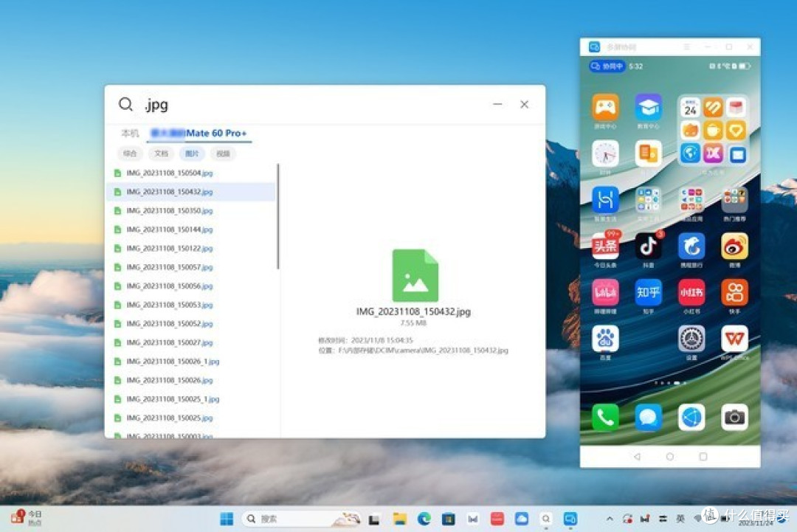Select file IMG_20231108_150025_1.jpg
Viewport: 797px width, 532px height.
[x=190, y=399]
